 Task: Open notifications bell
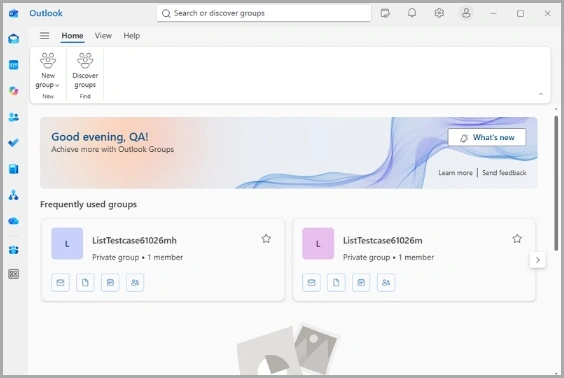pos(412,13)
